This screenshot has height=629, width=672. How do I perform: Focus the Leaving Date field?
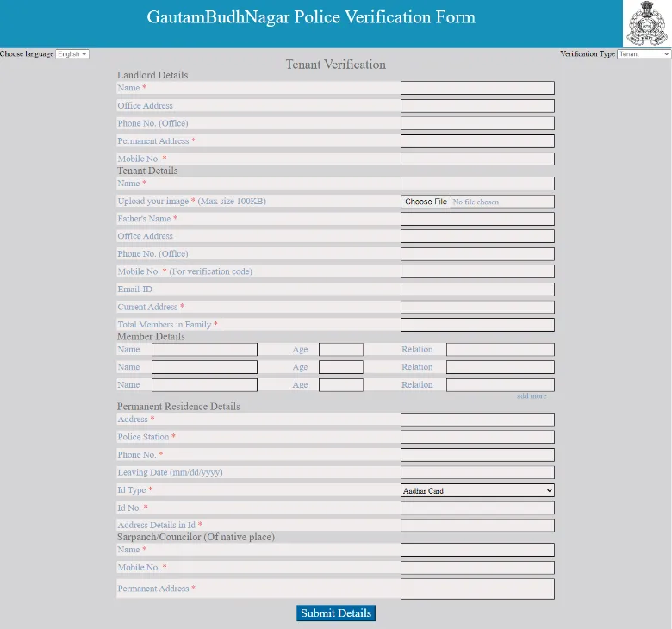(x=477, y=472)
